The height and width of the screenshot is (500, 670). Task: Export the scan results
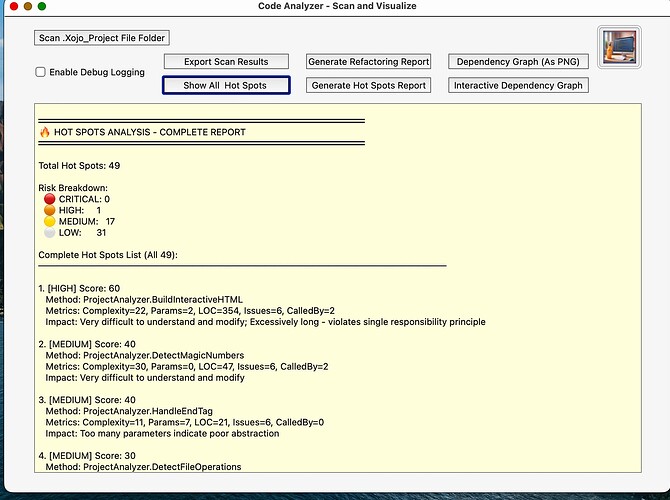226,62
